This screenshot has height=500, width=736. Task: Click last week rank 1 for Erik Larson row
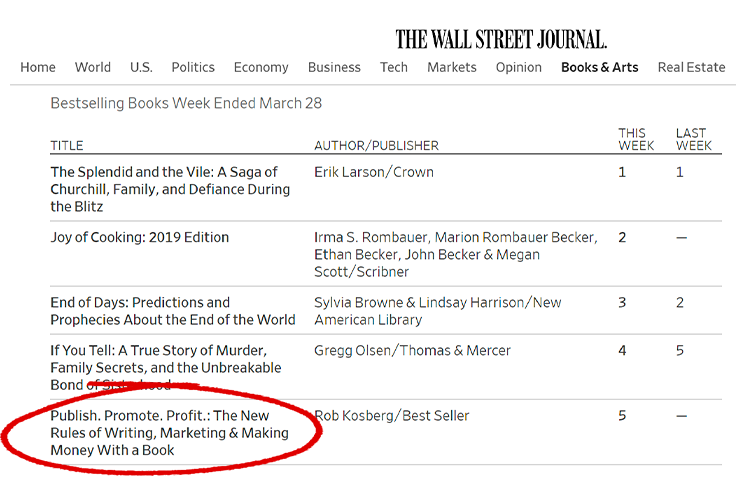pos(679,172)
